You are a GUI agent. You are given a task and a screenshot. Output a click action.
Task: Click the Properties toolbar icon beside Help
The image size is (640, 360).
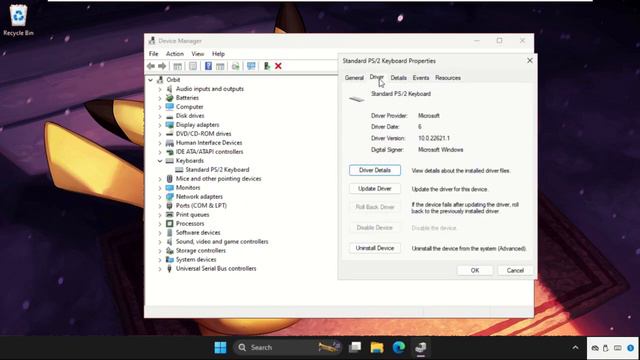coord(193,66)
